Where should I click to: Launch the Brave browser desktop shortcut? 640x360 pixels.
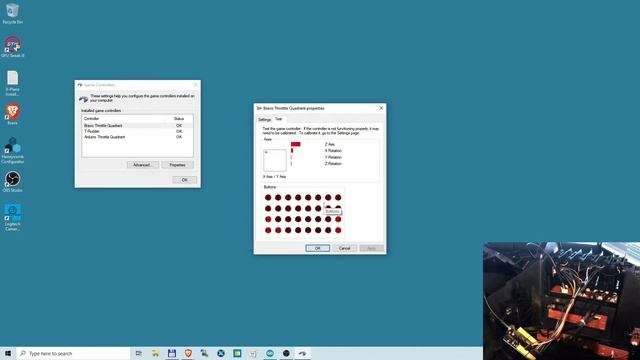[x=12, y=114]
